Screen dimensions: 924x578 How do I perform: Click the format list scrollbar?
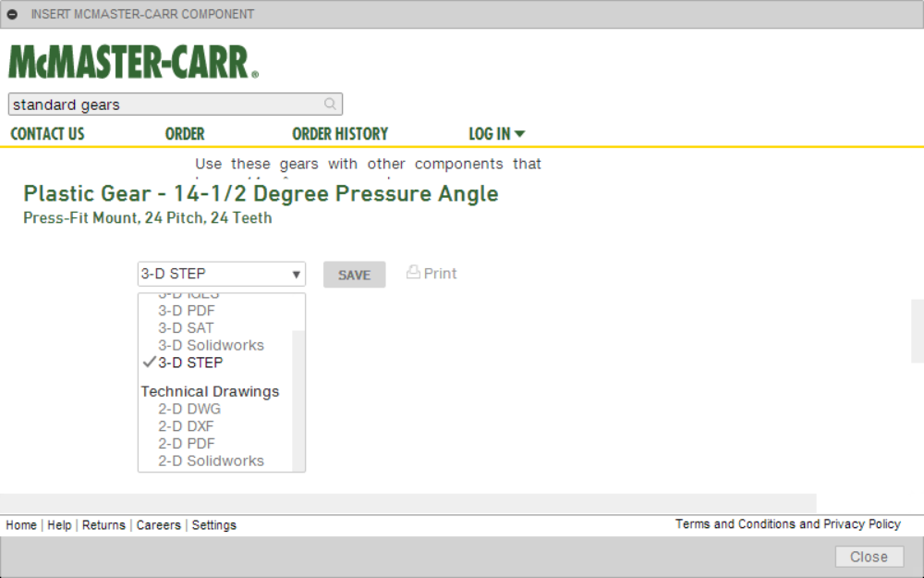point(298,400)
